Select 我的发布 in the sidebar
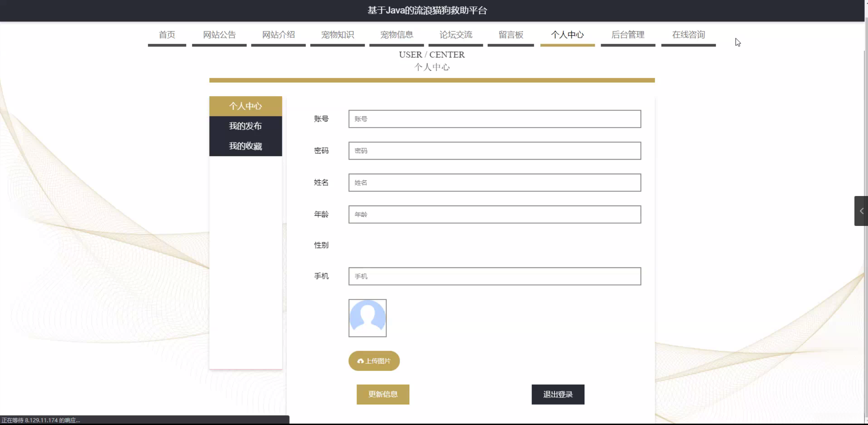 pos(245,126)
